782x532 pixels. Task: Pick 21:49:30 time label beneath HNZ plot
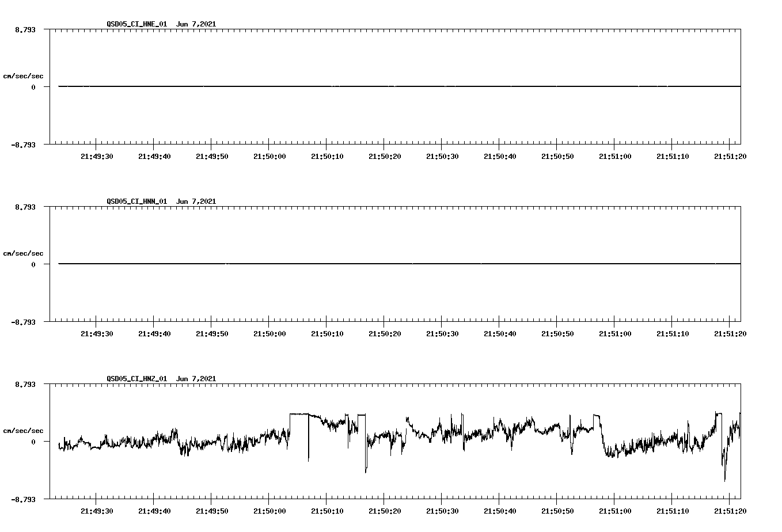tap(97, 511)
